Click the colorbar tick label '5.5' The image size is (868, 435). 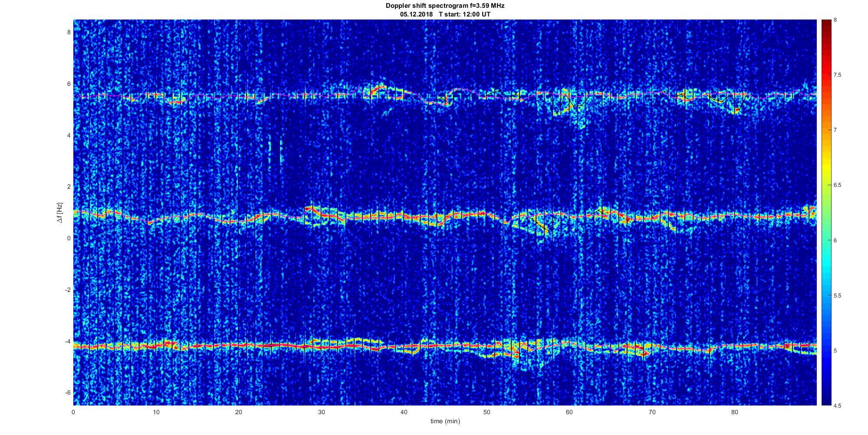tap(838, 295)
